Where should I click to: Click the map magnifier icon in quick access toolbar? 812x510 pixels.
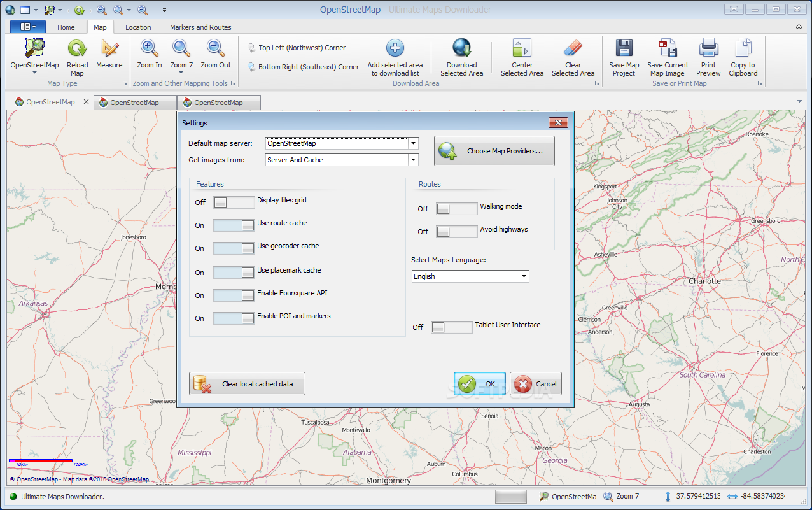(x=49, y=10)
